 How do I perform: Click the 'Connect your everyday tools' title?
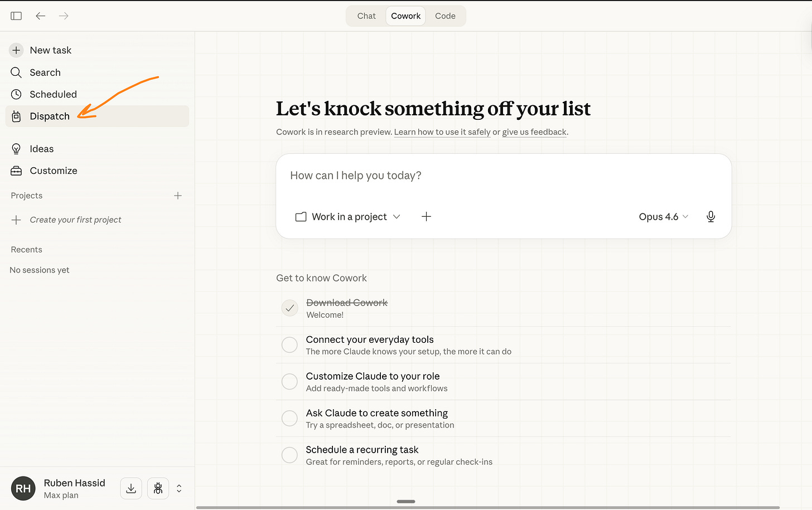click(x=370, y=339)
